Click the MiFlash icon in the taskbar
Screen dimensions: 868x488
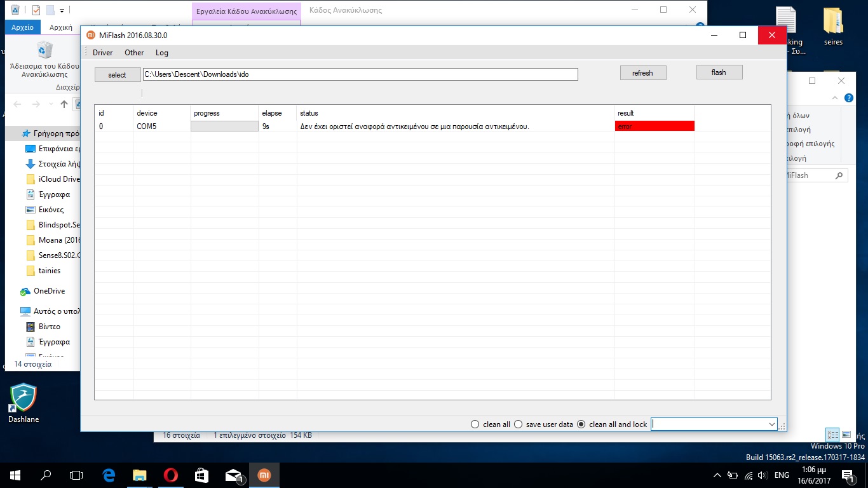point(264,475)
